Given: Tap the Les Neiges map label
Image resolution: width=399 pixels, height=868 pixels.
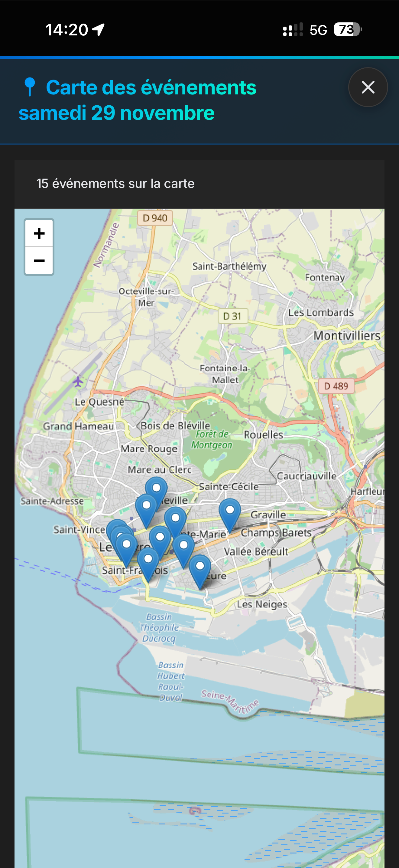Looking at the screenshot, I should pos(262,604).
